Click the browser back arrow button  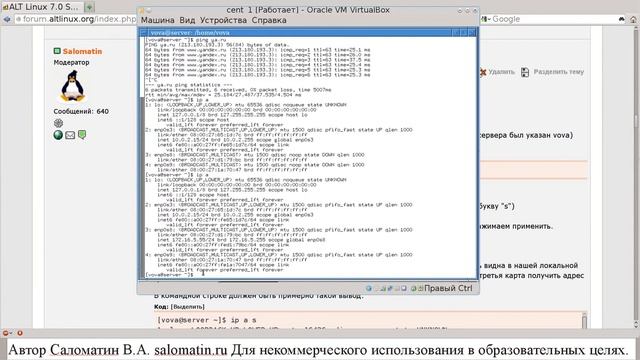pos(6,19)
